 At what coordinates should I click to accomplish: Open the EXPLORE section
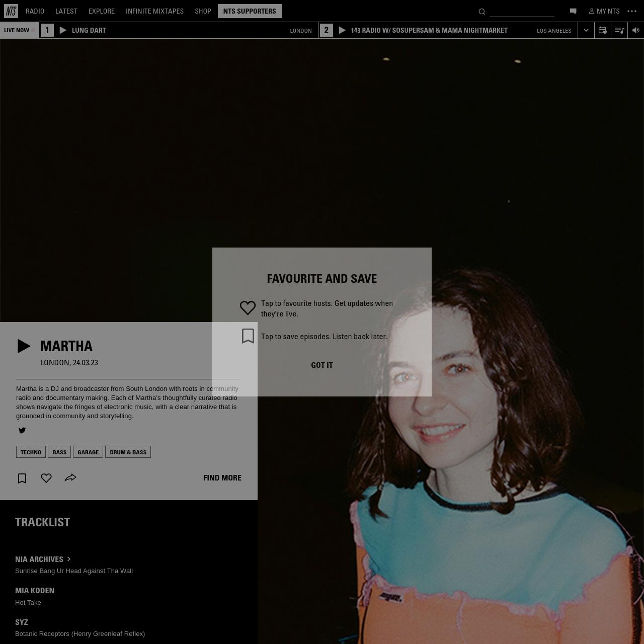pyautogui.click(x=102, y=11)
